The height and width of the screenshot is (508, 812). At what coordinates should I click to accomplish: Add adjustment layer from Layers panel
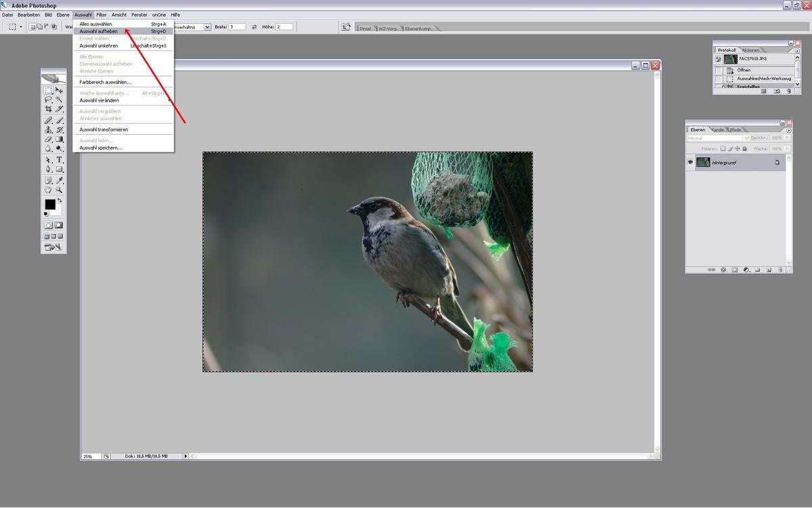point(746,270)
